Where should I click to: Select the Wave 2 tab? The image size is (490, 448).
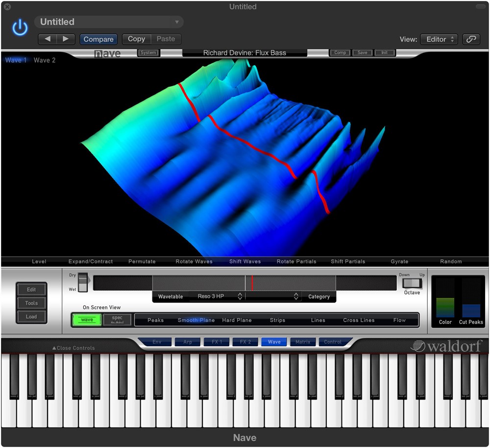pyautogui.click(x=45, y=60)
